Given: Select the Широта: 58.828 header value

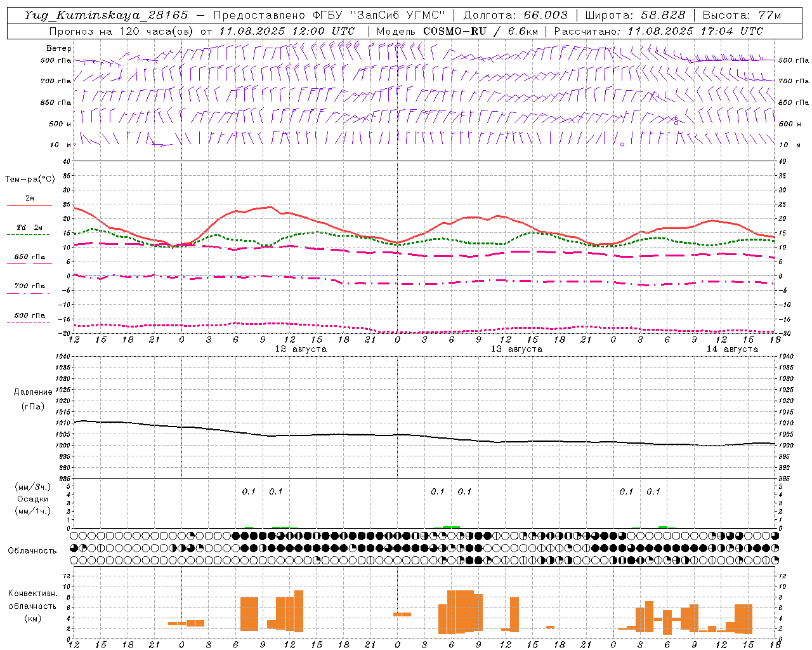Looking at the screenshot, I should 635,15.
